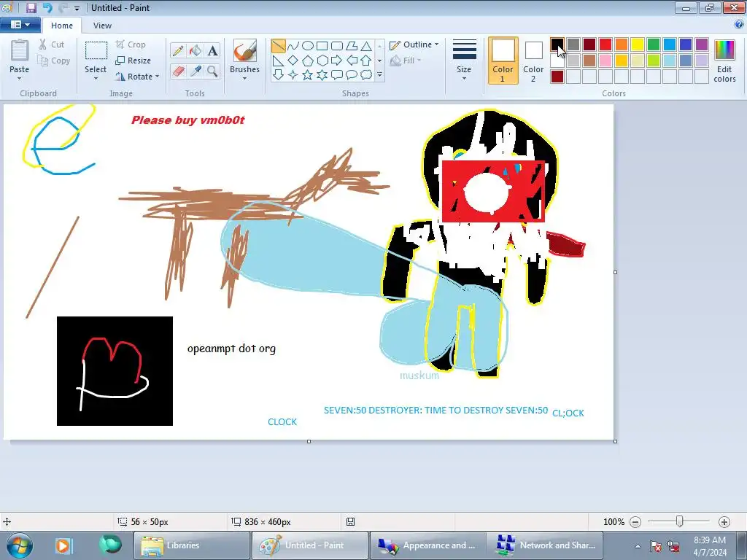Activate Color 2 selector
Image resolution: width=747 pixels, height=560 pixels.
click(533, 61)
